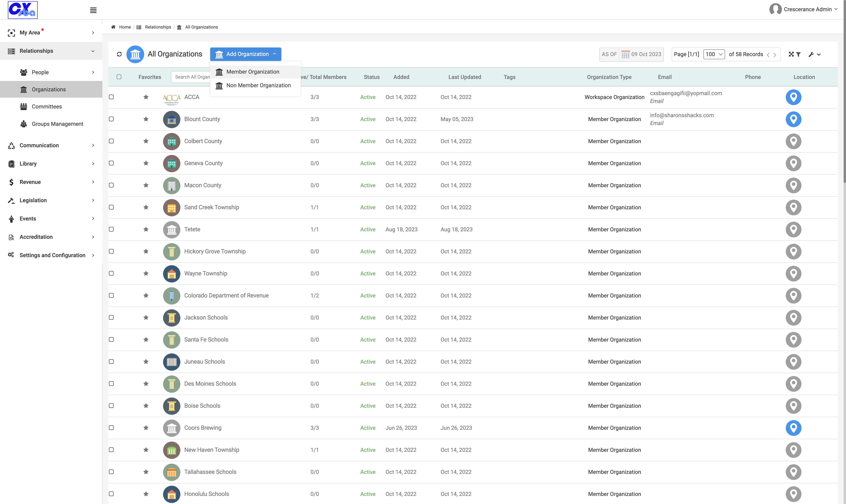Click the Coors Brewing location pin
This screenshot has width=846, height=504.
(793, 428)
